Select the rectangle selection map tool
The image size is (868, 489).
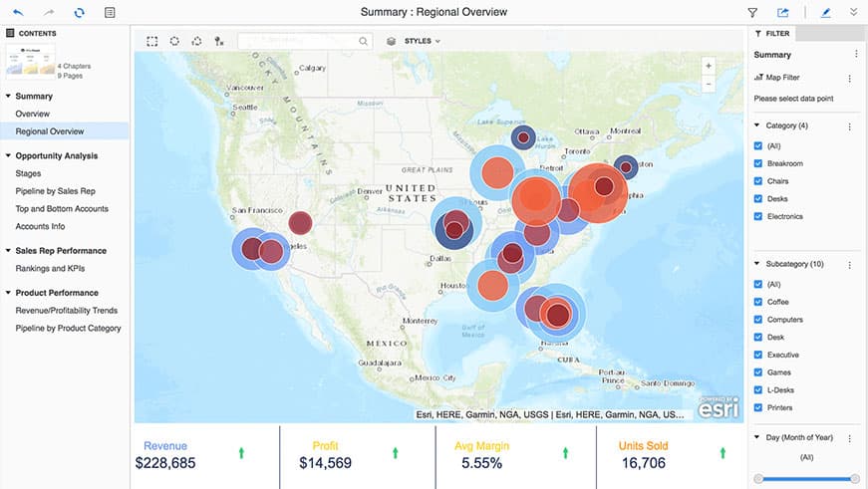point(152,41)
